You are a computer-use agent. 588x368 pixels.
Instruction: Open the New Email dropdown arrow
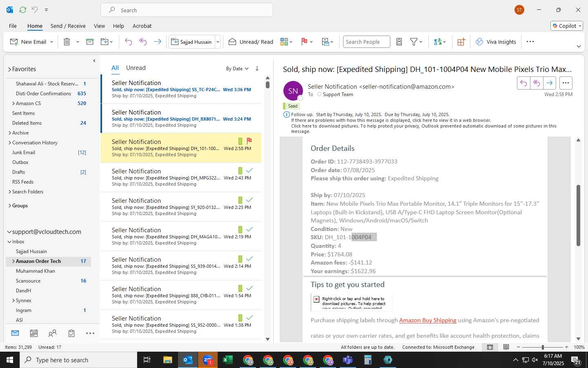(x=51, y=42)
